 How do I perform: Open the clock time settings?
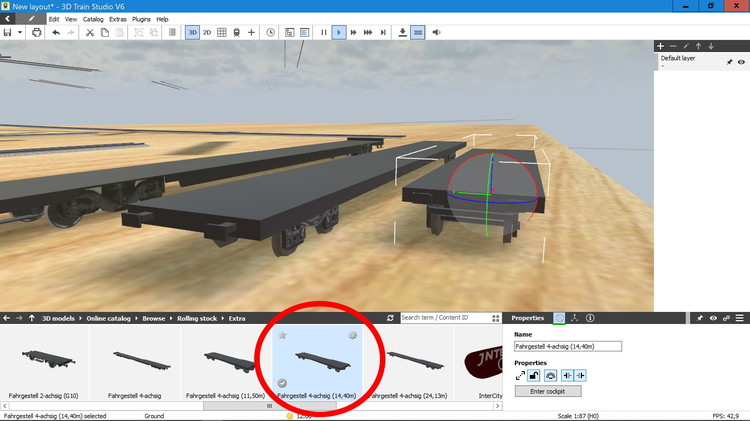point(270,33)
